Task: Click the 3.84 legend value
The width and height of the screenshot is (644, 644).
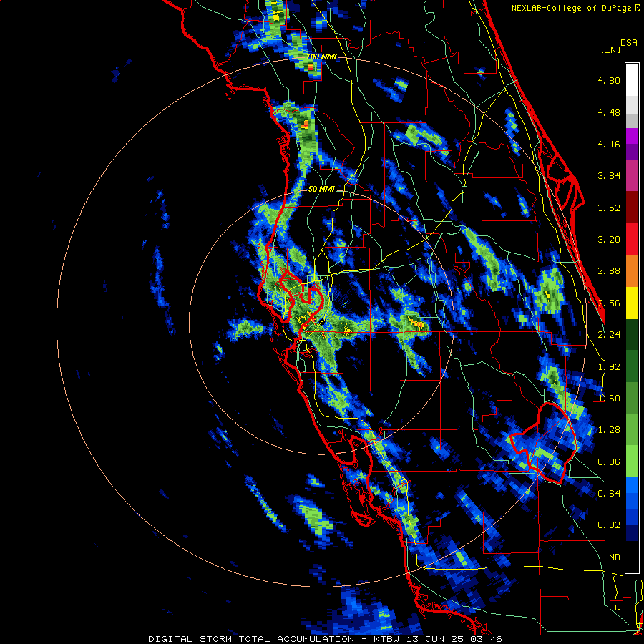Action: pos(609,176)
